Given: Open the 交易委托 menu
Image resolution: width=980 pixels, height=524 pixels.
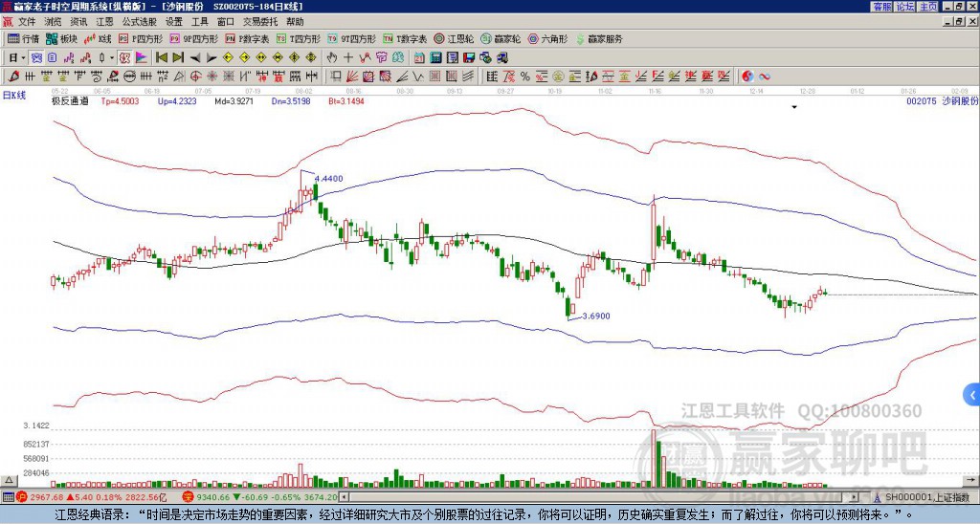Looking at the screenshot, I should click(260, 22).
